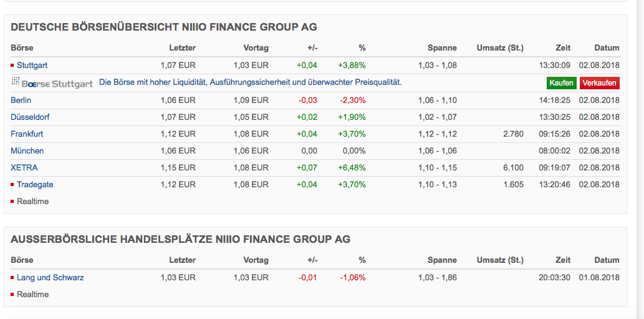644x319 pixels.
Task: Click the green Kaufen button
Action: click(562, 83)
